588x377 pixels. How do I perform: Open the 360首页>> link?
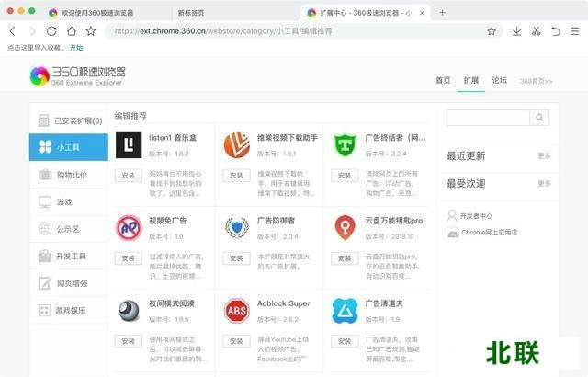(536, 81)
